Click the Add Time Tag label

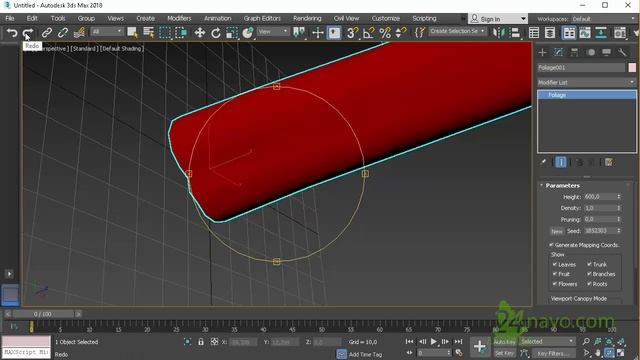(365, 354)
